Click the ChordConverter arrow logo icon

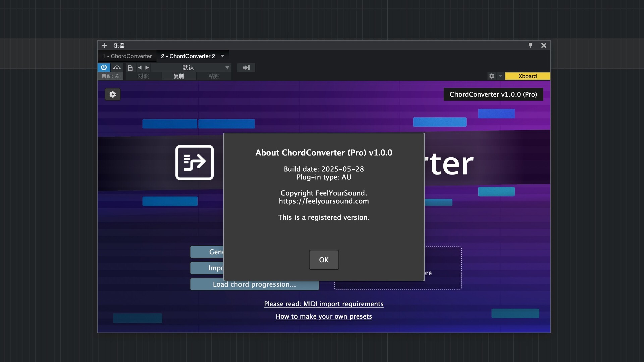point(195,163)
